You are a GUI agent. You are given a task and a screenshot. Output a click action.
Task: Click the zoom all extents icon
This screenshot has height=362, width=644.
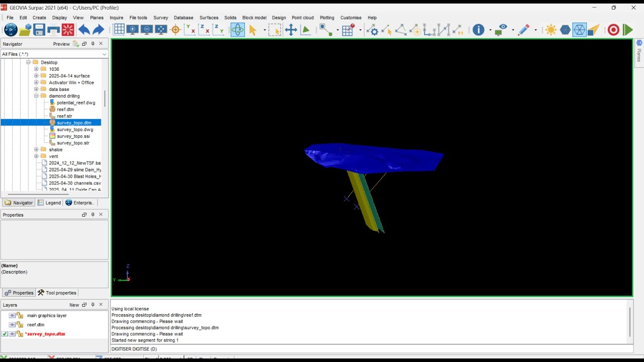(x=161, y=30)
